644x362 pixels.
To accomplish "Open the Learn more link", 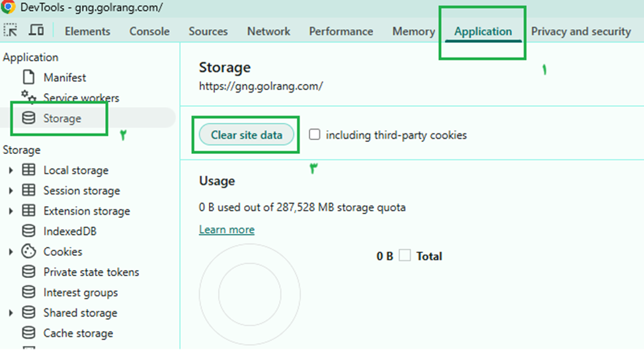I will point(227,229).
